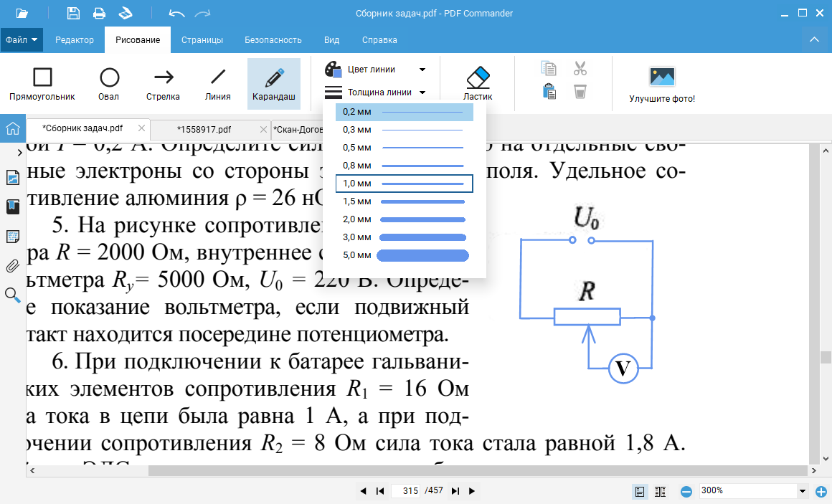Jump to the last page

point(455,491)
